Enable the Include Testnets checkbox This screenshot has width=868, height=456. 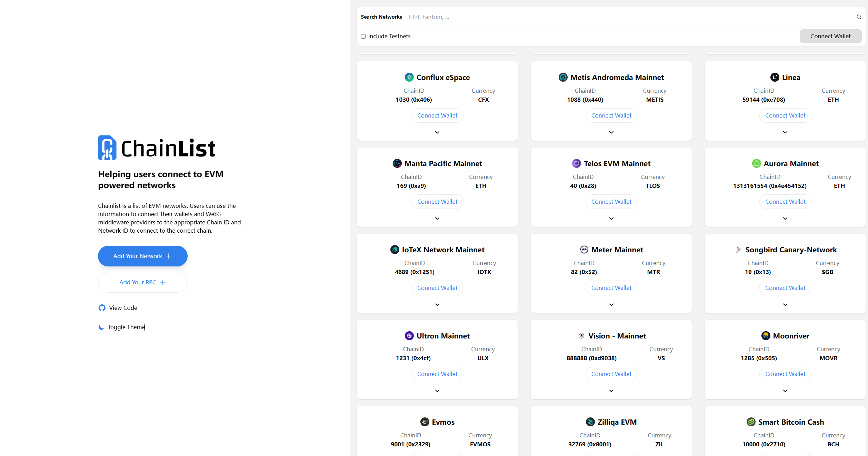click(x=363, y=36)
